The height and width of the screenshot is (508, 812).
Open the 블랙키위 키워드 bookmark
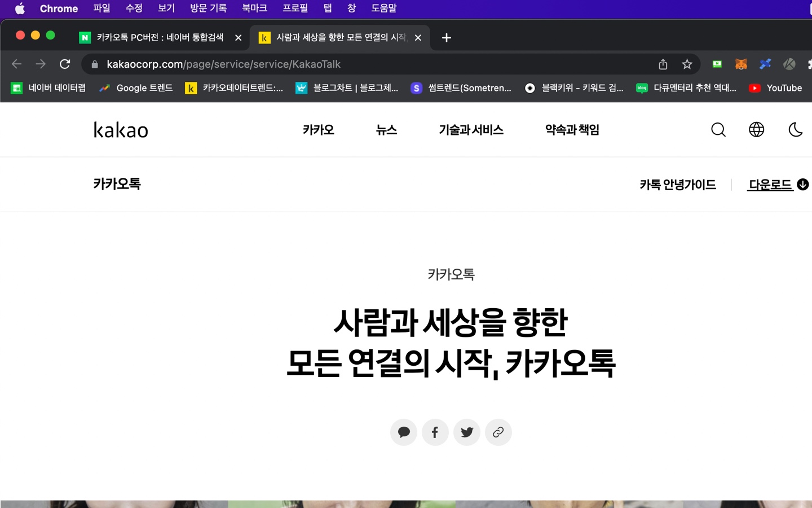[x=574, y=88]
